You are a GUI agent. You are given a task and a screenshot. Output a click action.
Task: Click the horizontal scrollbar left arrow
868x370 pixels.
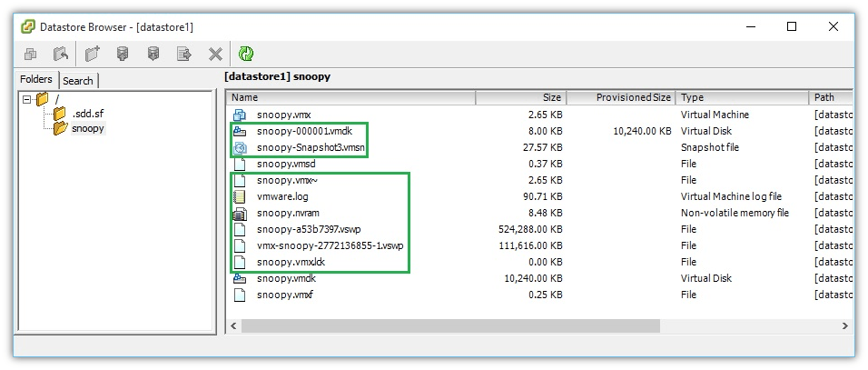tap(233, 326)
